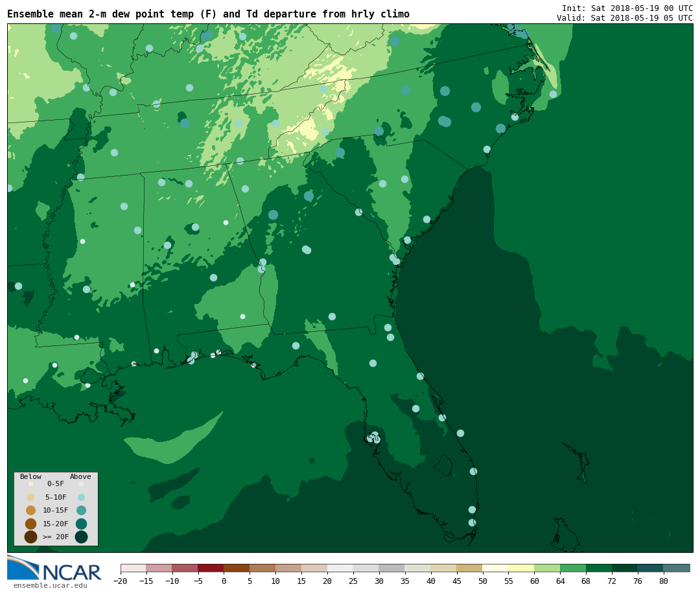Click the map title about ensemble mean dew point

pos(208,14)
